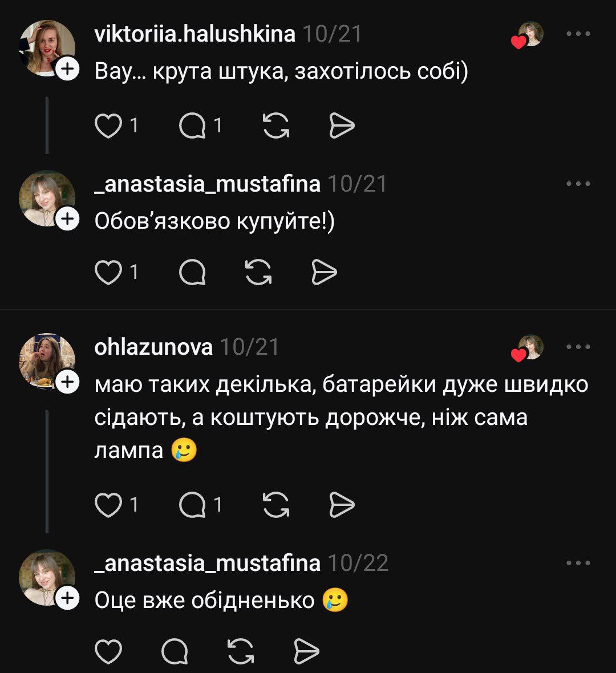Open ohlazunova's profile from username
This screenshot has height=673, width=616.
coord(153,347)
